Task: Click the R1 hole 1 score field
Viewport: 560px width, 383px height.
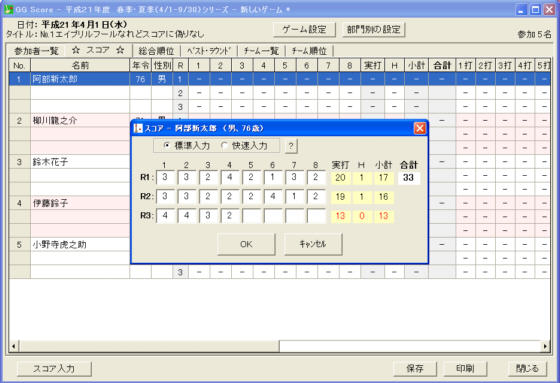Action: pos(165,177)
